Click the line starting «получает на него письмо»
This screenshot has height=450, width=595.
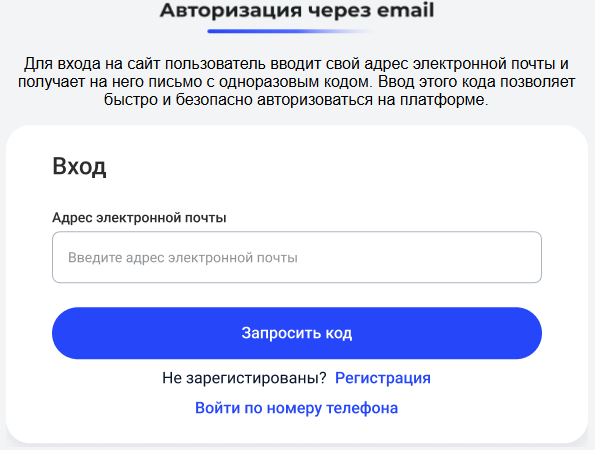[x=297, y=82]
